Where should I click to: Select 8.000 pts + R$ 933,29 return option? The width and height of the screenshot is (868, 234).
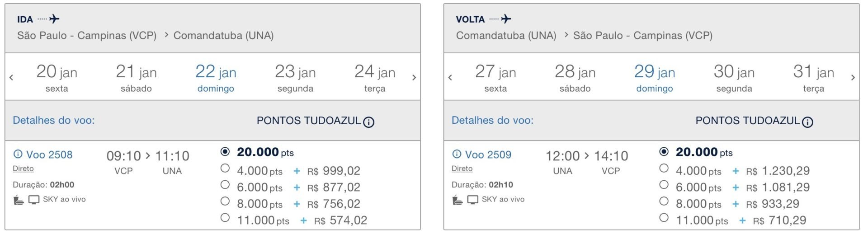664,201
